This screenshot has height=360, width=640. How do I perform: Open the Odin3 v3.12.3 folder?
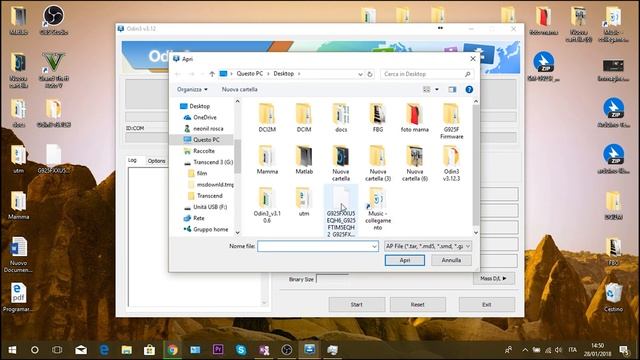[x=451, y=163]
